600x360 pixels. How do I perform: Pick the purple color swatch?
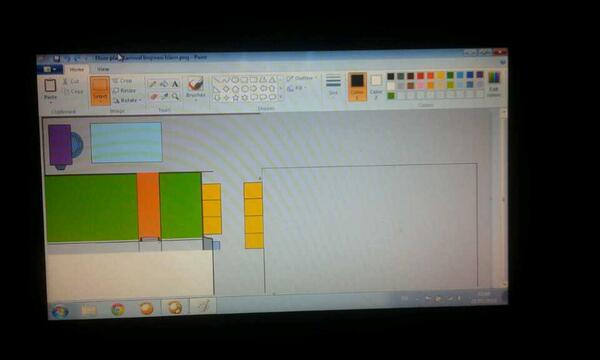[x=480, y=75]
